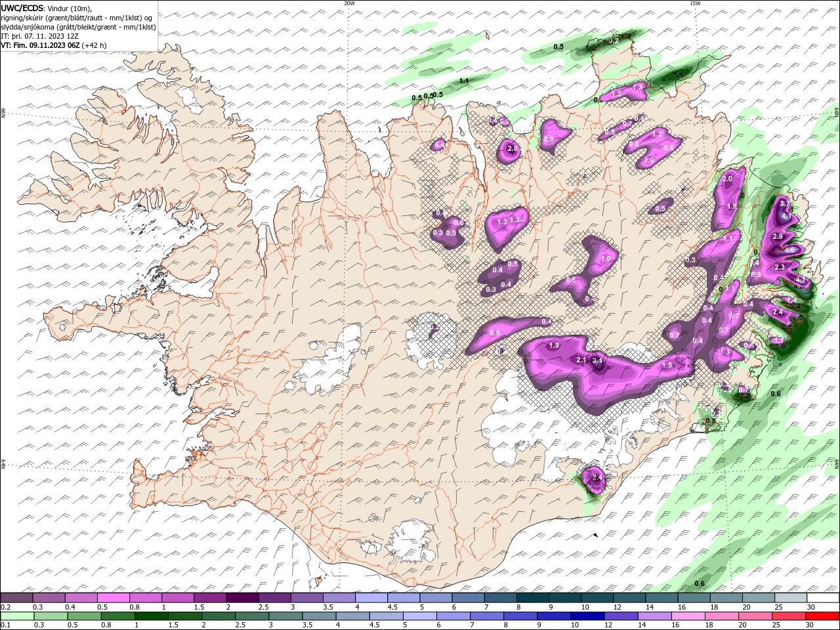This screenshot has width=840, height=630.
Task: Select the 0.9 value in the central highlands
Action: click(x=495, y=333)
